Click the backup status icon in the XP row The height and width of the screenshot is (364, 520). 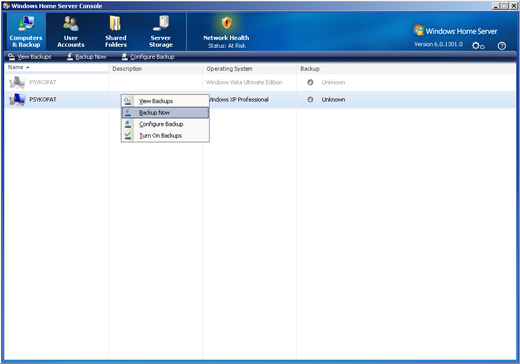pyautogui.click(x=310, y=99)
